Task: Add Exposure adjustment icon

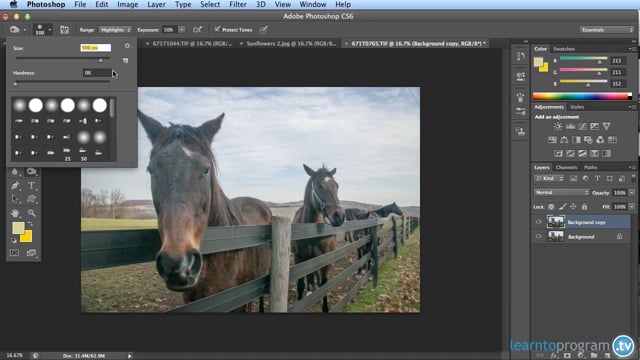Action: 595,127
